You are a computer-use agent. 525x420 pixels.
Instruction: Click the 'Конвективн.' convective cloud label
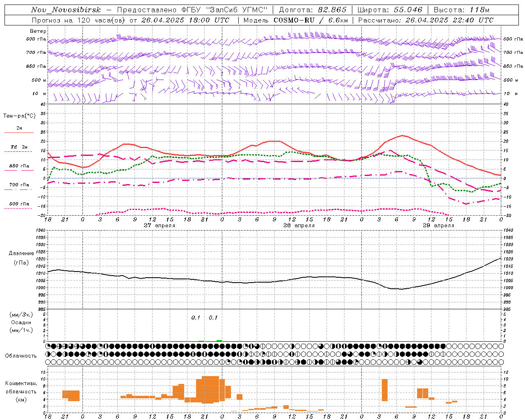[21, 383]
